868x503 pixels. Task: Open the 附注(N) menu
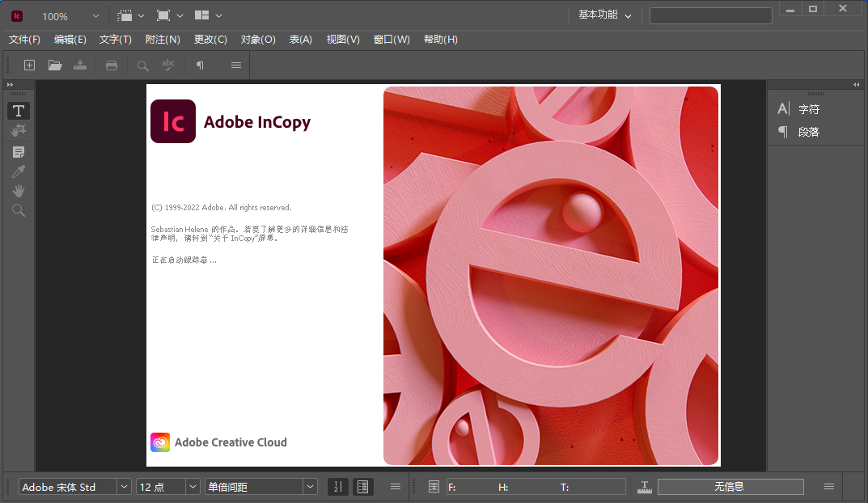pos(163,40)
